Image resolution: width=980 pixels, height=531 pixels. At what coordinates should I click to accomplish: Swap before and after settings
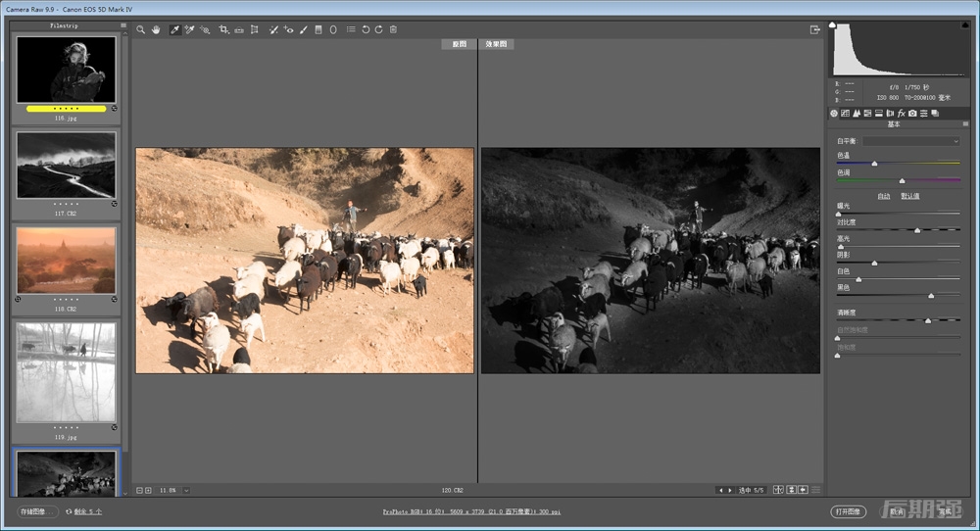pyautogui.click(x=791, y=490)
